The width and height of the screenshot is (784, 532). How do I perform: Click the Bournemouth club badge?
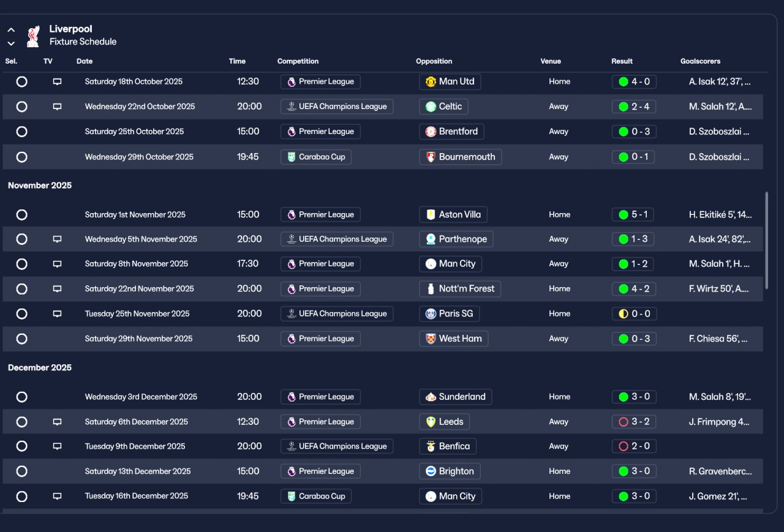(x=431, y=157)
